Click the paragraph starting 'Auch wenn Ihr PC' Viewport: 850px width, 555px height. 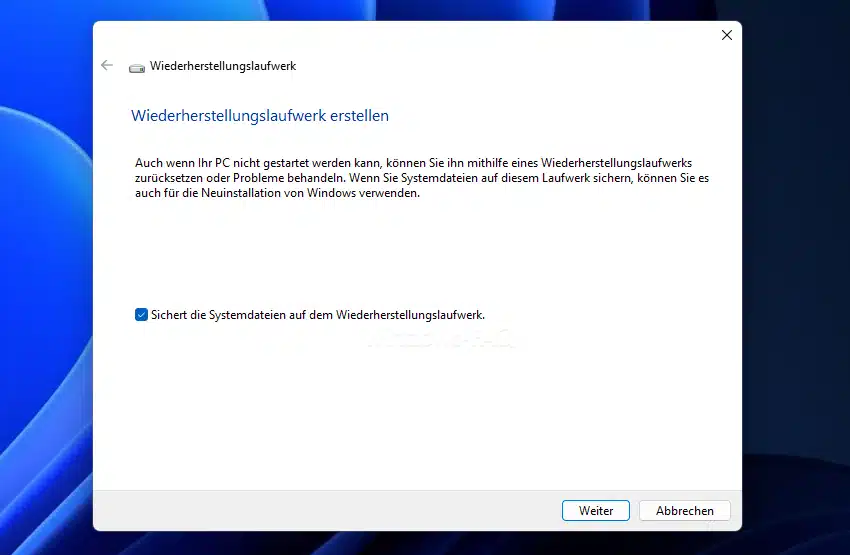[x=422, y=178]
